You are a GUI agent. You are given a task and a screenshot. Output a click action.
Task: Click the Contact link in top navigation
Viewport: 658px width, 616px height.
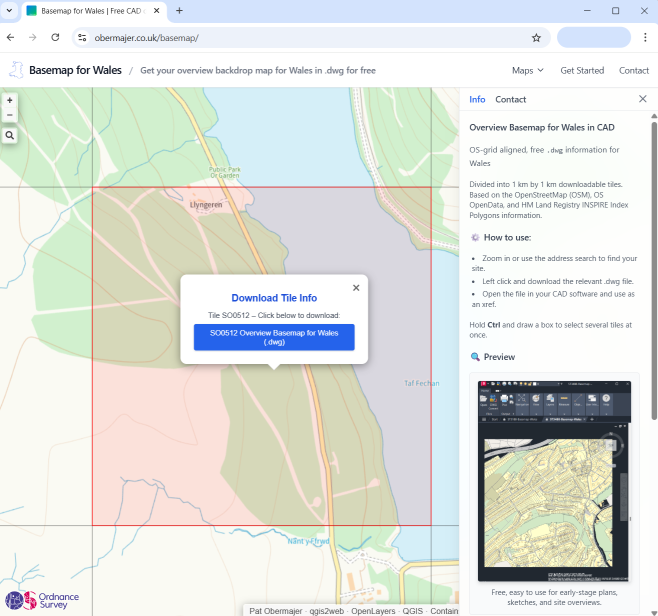(x=634, y=70)
